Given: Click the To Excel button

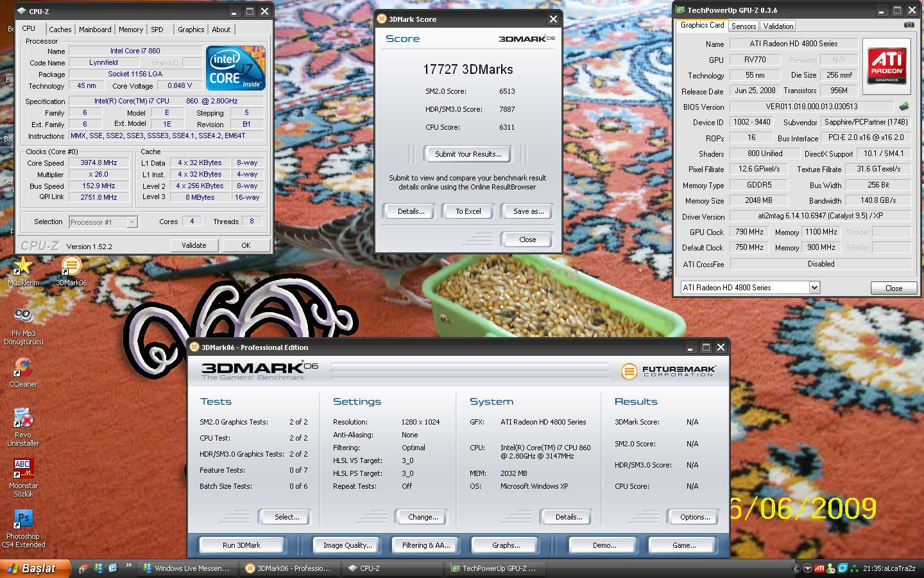Looking at the screenshot, I should (468, 211).
